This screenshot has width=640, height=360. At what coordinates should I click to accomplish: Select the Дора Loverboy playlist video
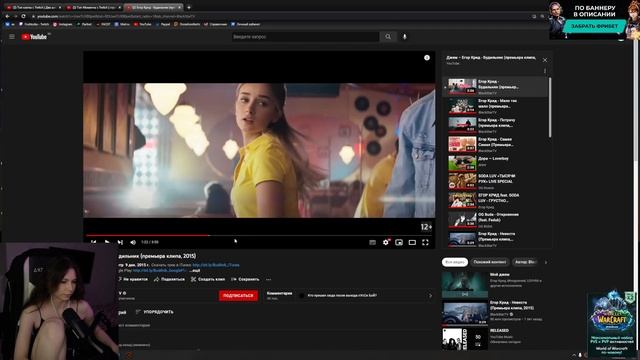(x=495, y=163)
